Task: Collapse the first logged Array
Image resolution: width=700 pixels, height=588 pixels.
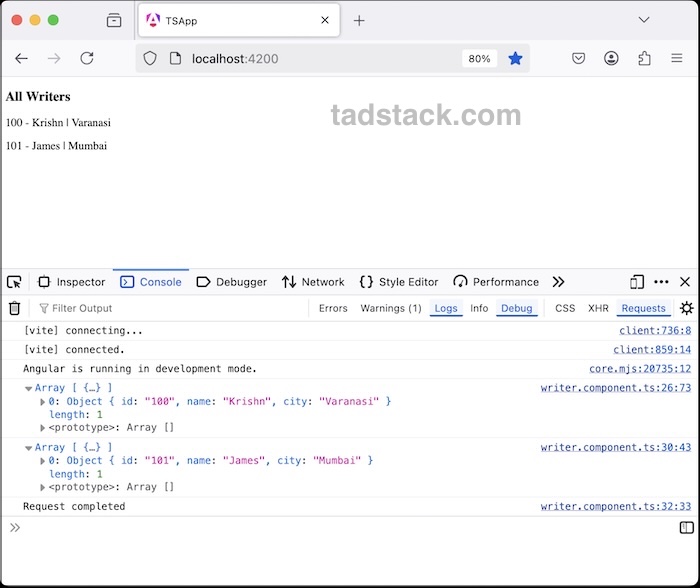Action: [x=29, y=388]
